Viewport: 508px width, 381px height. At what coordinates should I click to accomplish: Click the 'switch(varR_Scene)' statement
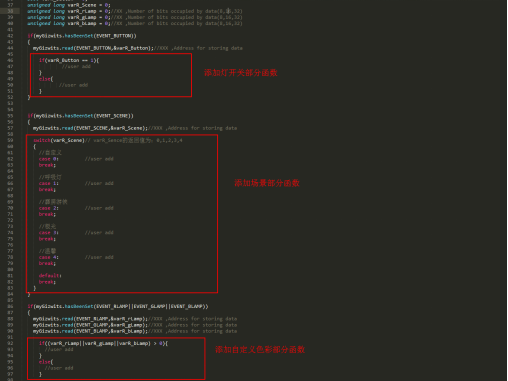59,140
